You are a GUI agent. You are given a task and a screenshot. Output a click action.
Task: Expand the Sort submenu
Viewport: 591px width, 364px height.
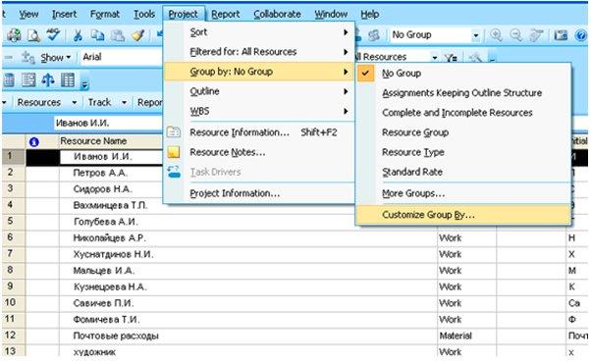(259, 32)
